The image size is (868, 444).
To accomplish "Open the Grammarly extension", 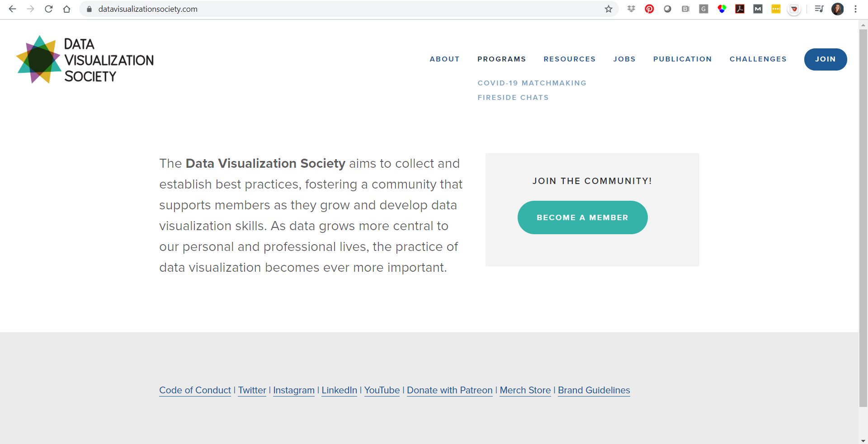I will (x=703, y=9).
